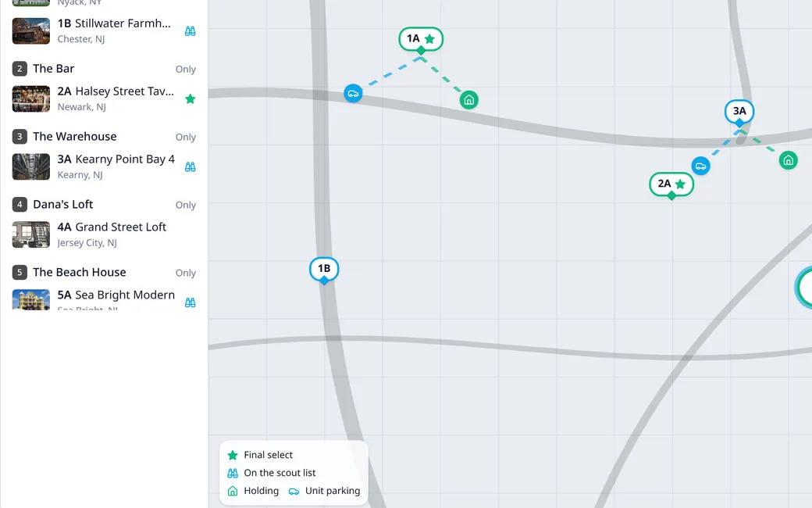Click the scout list binoculars in the legend
The image size is (812, 508).
(233, 474)
